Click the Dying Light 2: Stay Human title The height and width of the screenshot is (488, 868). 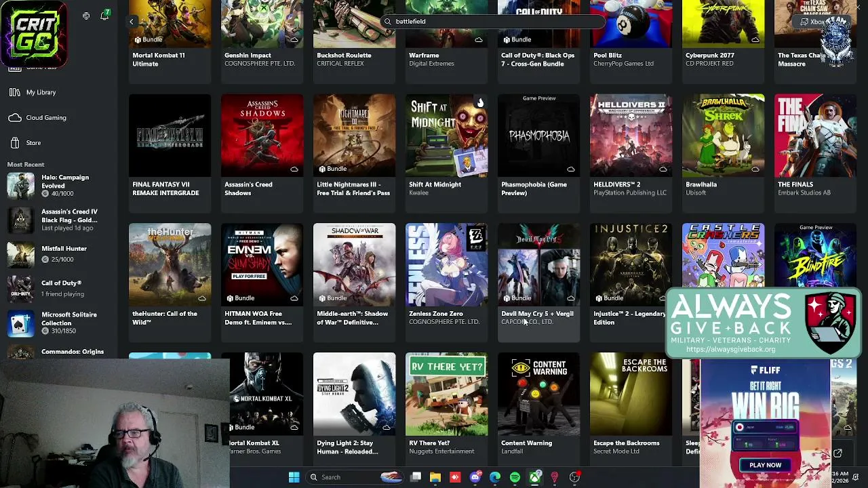tap(347, 447)
